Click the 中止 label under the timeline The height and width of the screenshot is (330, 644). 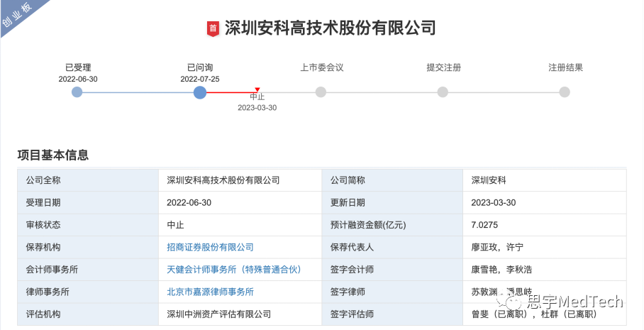[257, 97]
